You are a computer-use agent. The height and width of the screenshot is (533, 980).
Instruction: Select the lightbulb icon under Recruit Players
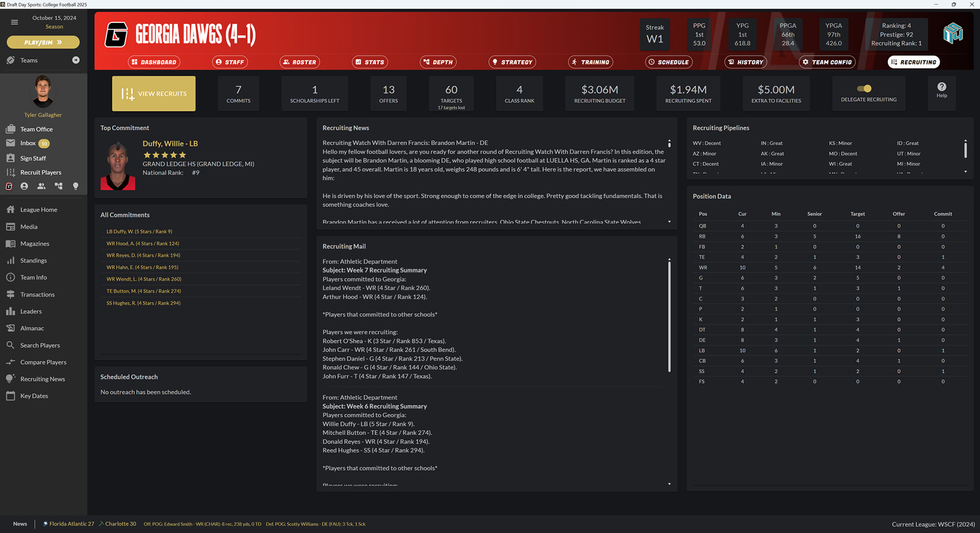coord(76,186)
